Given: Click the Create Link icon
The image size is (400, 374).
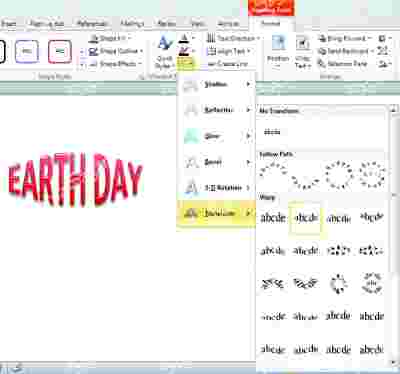Looking at the screenshot, I should tap(211, 64).
